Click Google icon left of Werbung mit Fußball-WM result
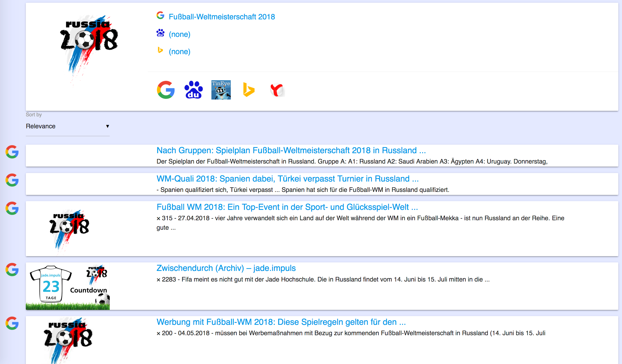The width and height of the screenshot is (622, 364). 12,323
